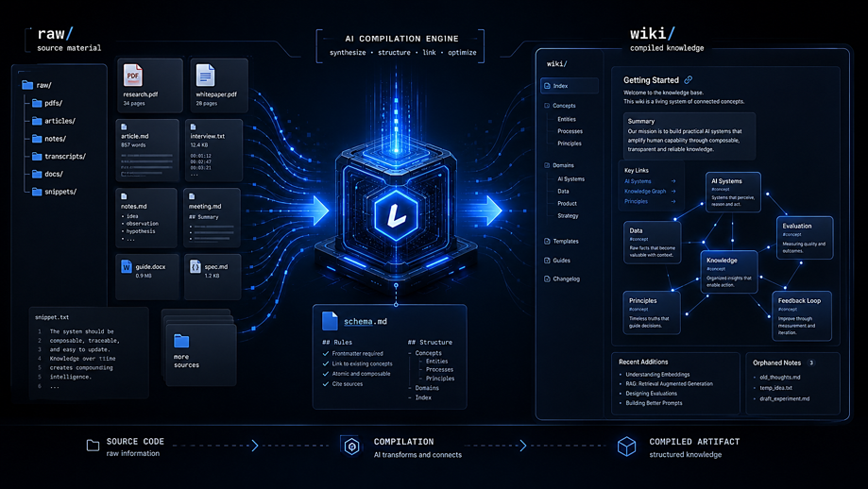Viewport: 868px width, 489px height.
Task: Click the snippet.txt file title
Action: (52, 317)
